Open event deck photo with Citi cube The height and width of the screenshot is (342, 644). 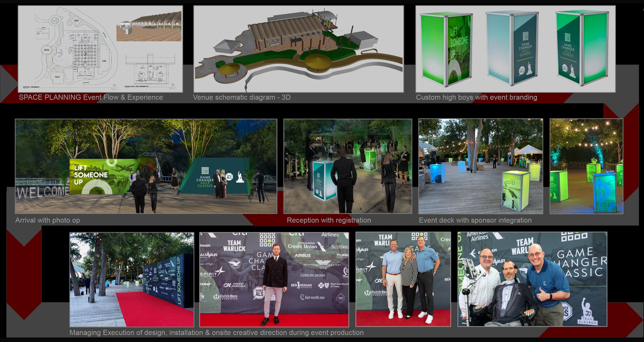pos(480,166)
